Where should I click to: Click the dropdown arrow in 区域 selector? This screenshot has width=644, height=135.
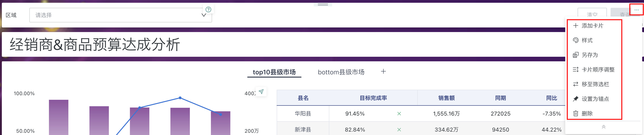point(204,15)
